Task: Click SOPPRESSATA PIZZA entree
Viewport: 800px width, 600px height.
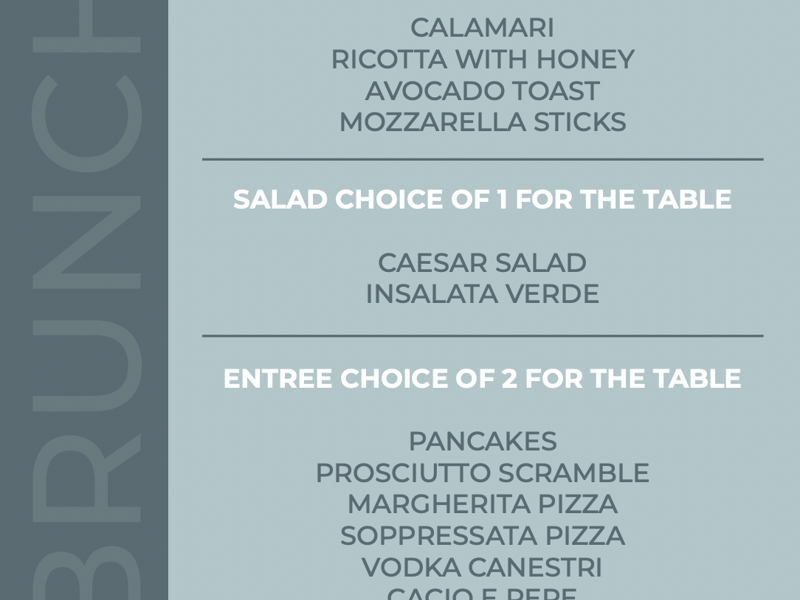Action: point(482,536)
